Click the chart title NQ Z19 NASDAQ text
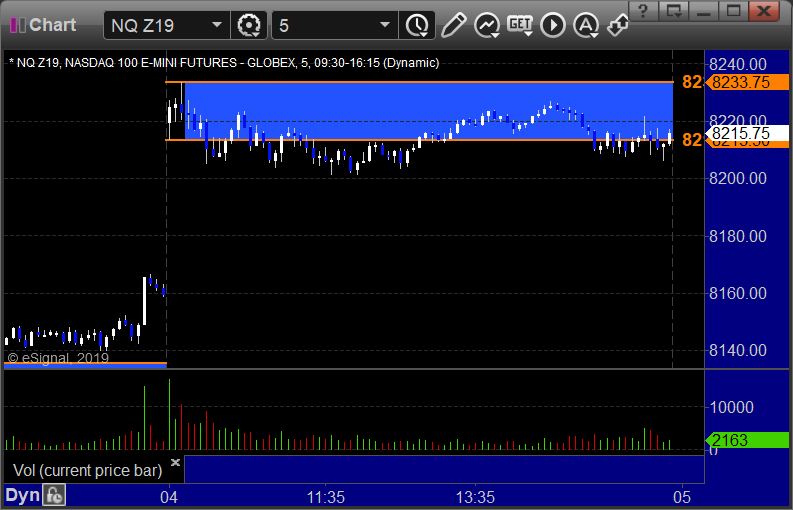Image resolution: width=793 pixels, height=510 pixels. click(225, 63)
